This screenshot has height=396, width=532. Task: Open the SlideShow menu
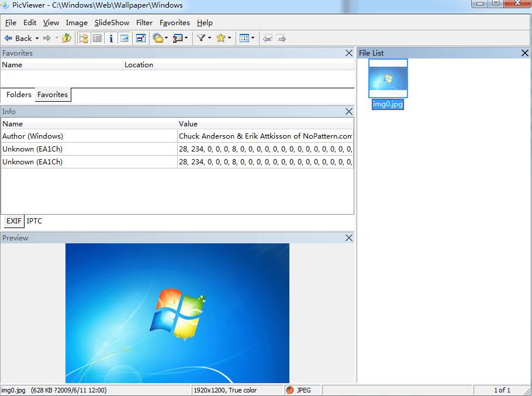[112, 23]
